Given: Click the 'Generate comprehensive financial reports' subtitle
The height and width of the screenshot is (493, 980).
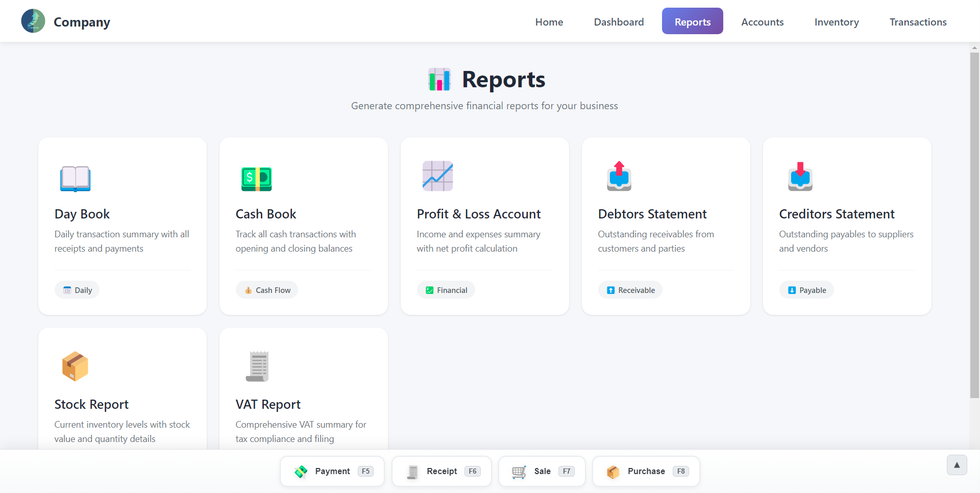Looking at the screenshot, I should coord(484,106).
